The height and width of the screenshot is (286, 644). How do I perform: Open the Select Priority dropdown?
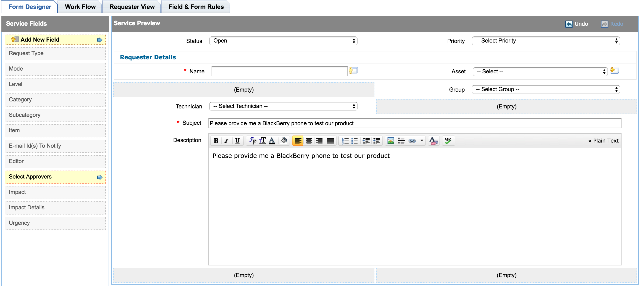pyautogui.click(x=545, y=41)
